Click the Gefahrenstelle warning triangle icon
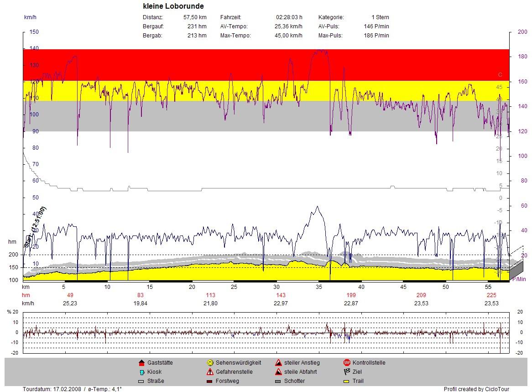532x392 pixels. coord(210,372)
